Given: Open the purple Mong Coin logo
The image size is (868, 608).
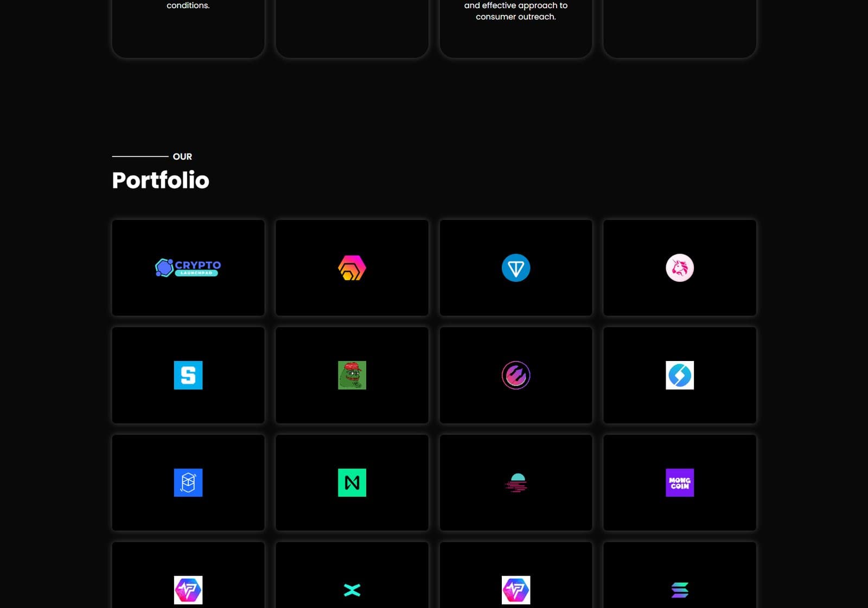Looking at the screenshot, I should coord(680,483).
